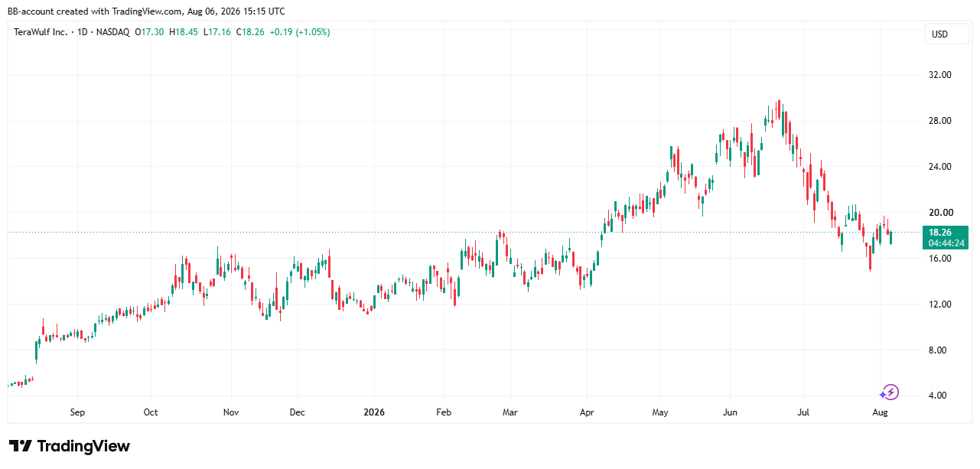Click the Sep label on time axis
This screenshot has height=469, width=980.
77,412
